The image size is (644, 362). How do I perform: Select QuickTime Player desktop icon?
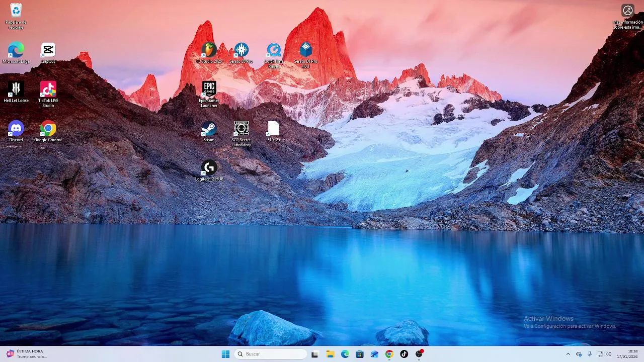(x=274, y=55)
